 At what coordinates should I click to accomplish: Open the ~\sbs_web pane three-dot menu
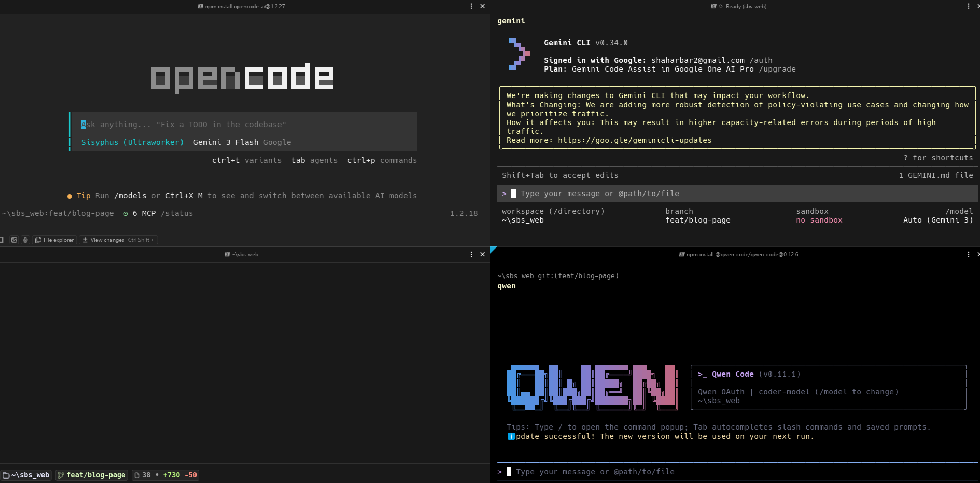click(471, 254)
